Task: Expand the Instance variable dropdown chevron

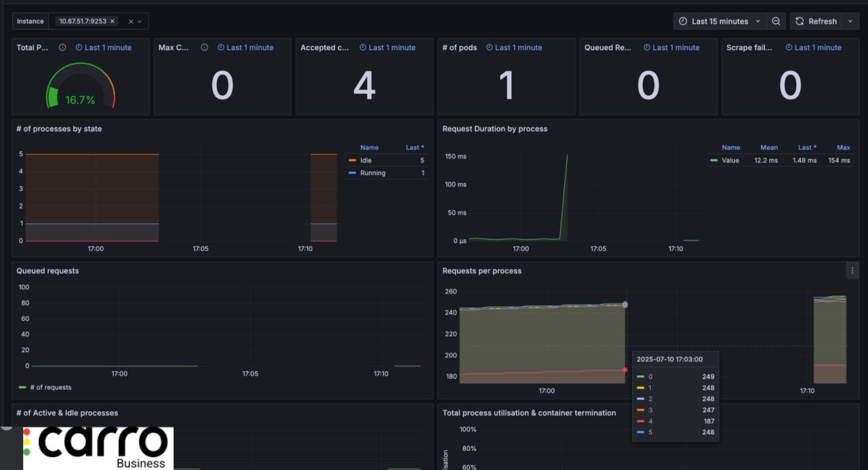Action: coord(140,22)
